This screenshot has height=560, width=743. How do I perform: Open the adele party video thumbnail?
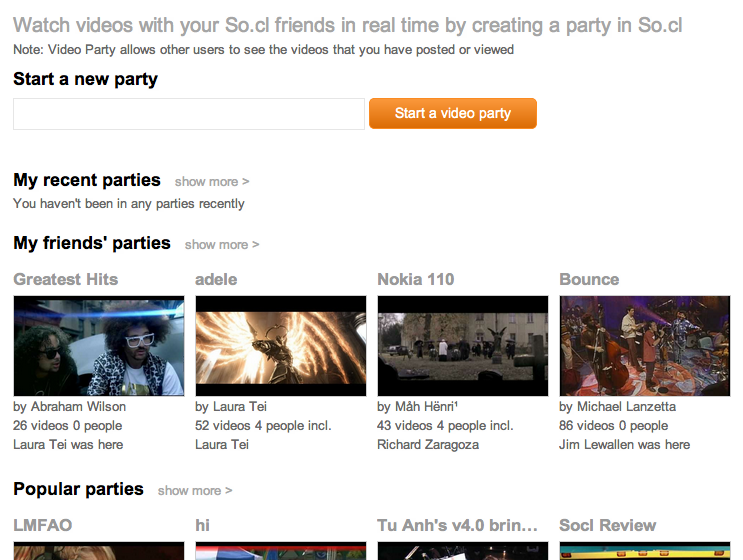pyautogui.click(x=281, y=346)
